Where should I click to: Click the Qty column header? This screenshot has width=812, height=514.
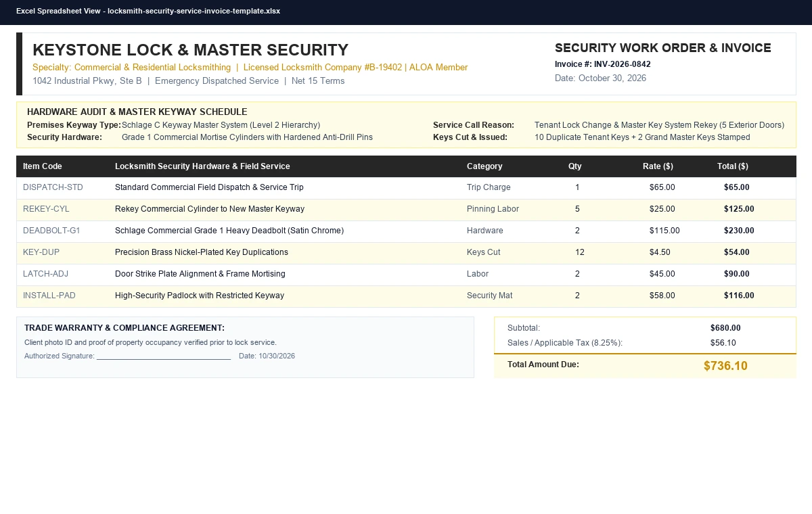click(575, 166)
